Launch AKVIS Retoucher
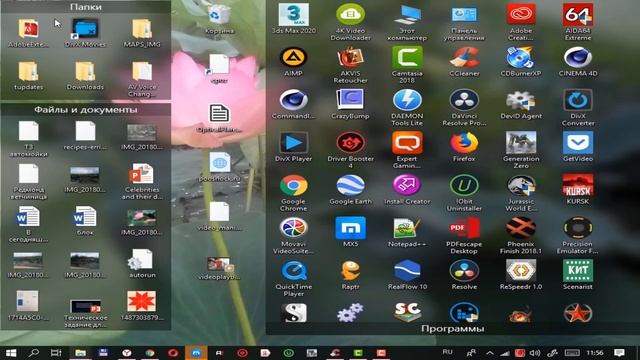This screenshot has width=640, height=360. coord(350,58)
